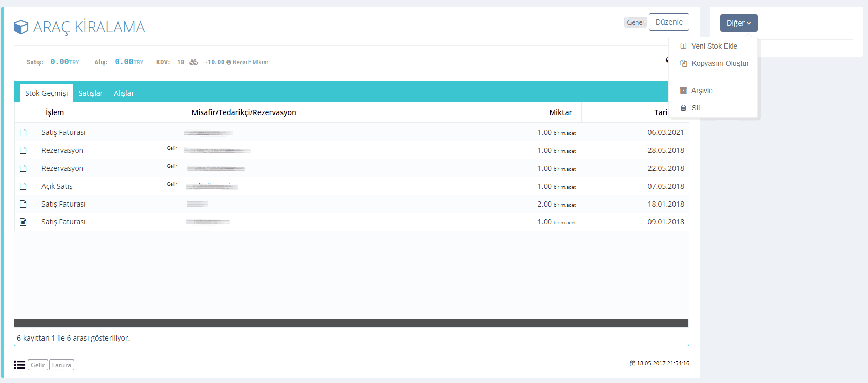The width and height of the screenshot is (868, 383).
Task: Sort by the İşlem column header
Action: (109, 112)
